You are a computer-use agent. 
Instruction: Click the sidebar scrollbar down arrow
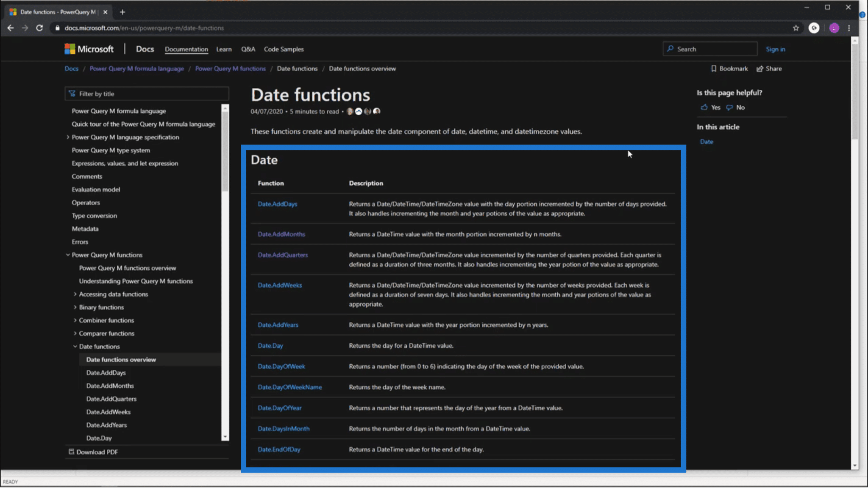[225, 437]
